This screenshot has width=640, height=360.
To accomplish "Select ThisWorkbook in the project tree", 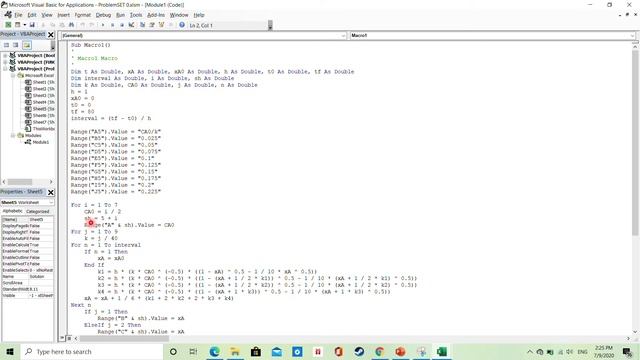I will (x=40, y=129).
